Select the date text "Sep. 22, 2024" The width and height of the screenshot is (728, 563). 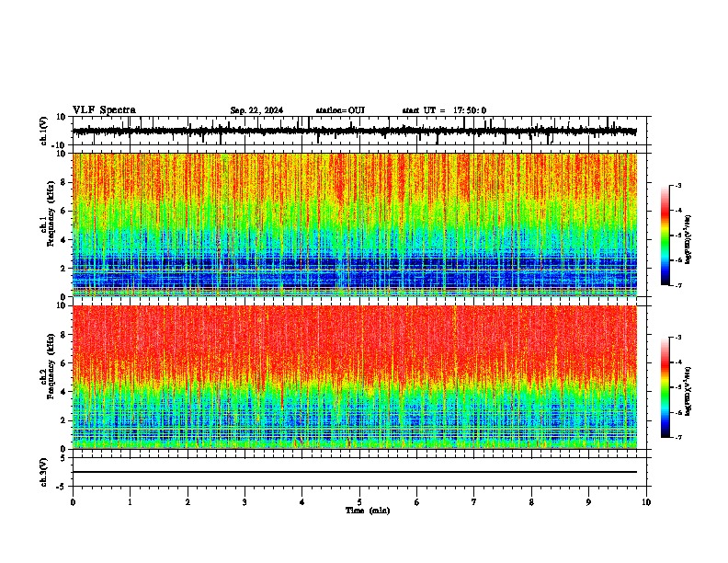[256, 110]
